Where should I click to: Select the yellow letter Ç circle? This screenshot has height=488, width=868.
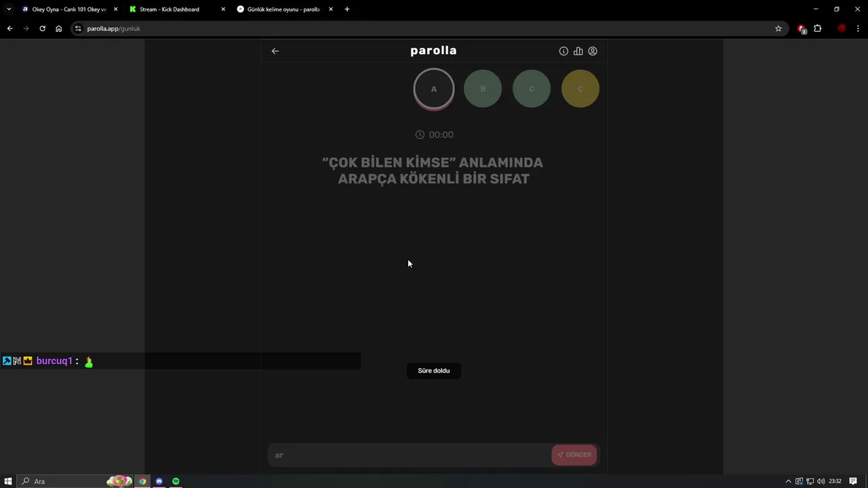(x=580, y=89)
